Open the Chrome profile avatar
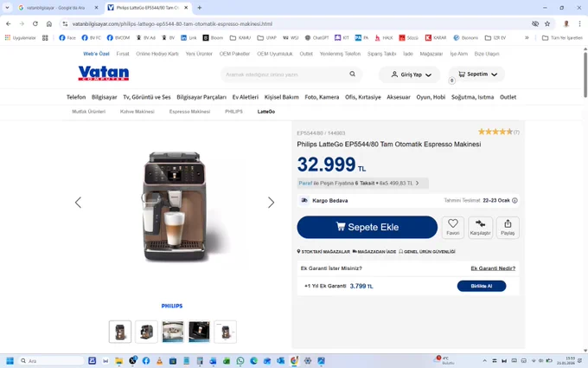 pos(566,23)
